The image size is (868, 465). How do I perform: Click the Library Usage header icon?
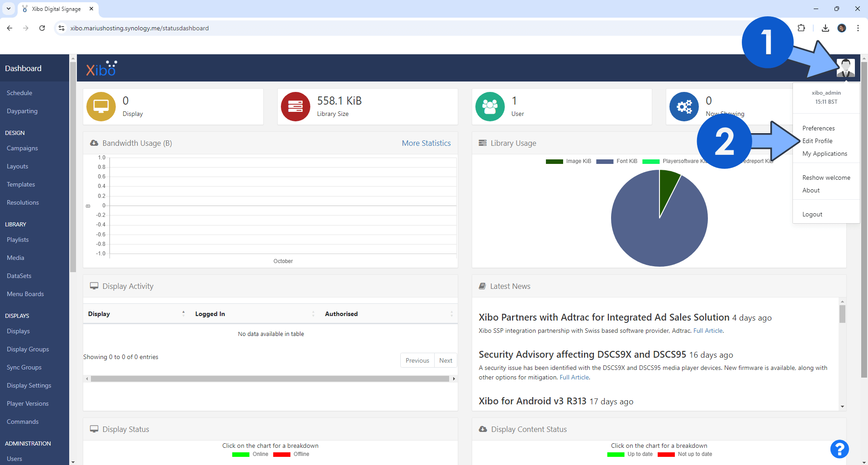click(483, 143)
